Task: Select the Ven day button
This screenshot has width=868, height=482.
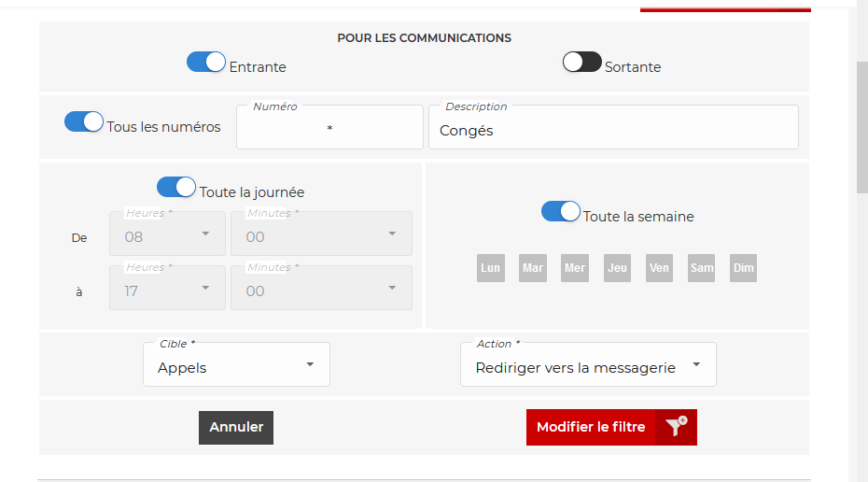Action: click(659, 268)
